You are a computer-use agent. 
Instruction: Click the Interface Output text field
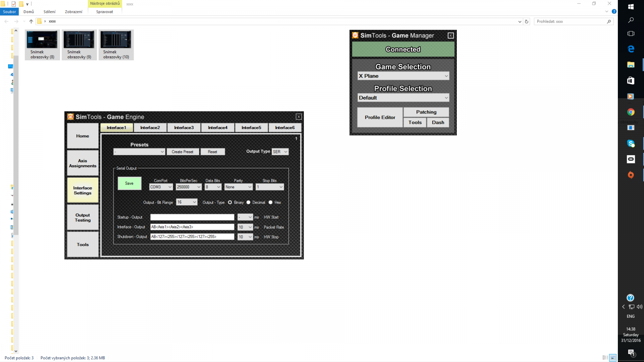192,227
